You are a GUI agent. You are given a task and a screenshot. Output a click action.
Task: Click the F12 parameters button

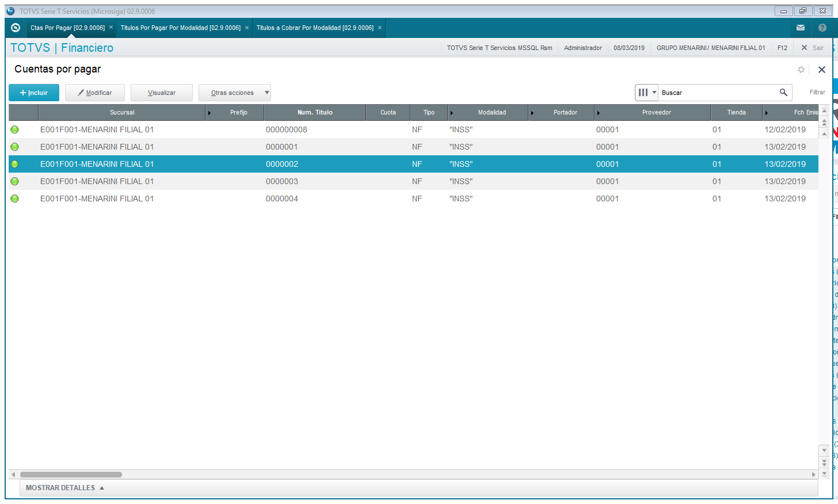pyautogui.click(x=782, y=48)
